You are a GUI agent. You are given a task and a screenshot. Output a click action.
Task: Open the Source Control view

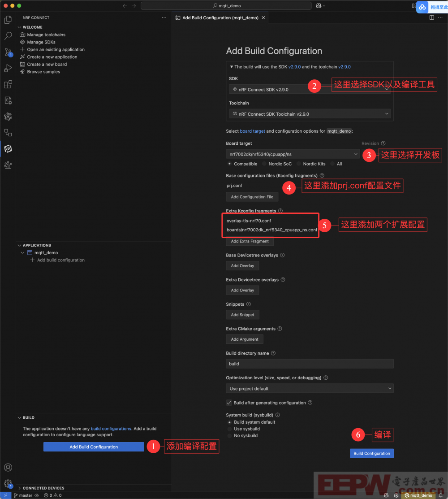[x=8, y=52]
